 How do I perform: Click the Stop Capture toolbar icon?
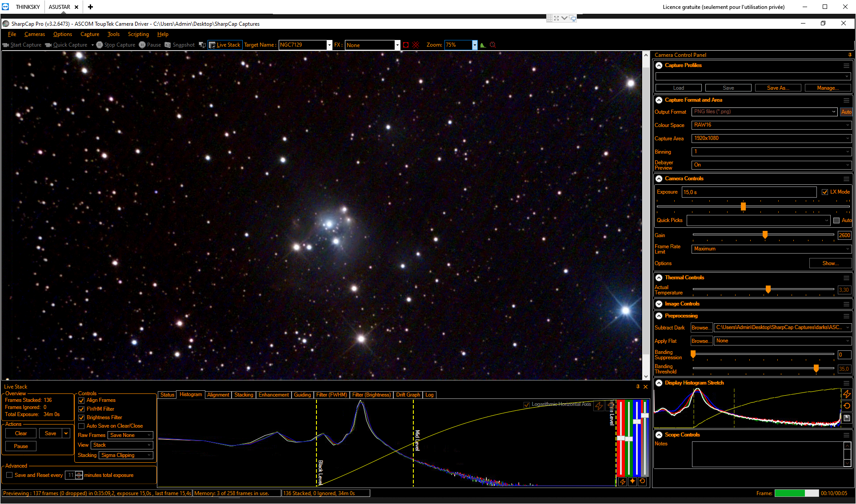click(x=100, y=45)
